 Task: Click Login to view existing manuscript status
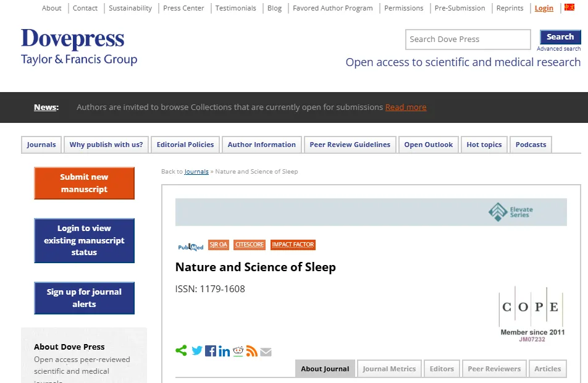(85, 240)
